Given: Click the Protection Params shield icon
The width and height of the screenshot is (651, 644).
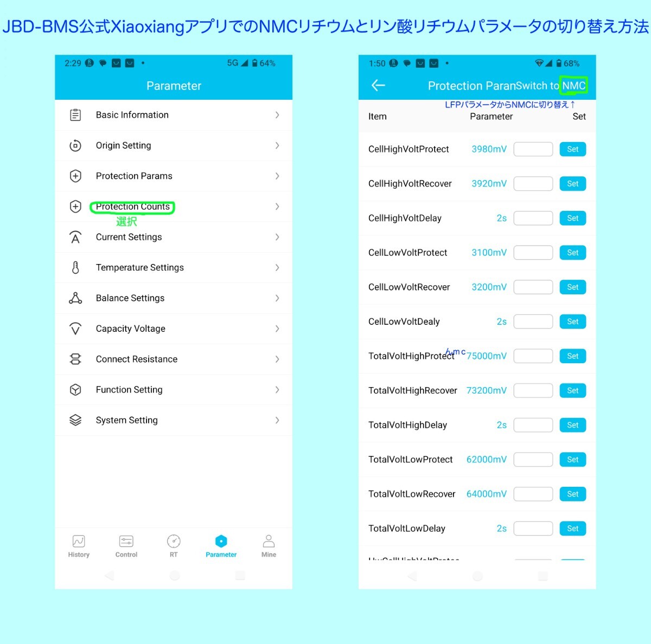Looking at the screenshot, I should click(75, 176).
